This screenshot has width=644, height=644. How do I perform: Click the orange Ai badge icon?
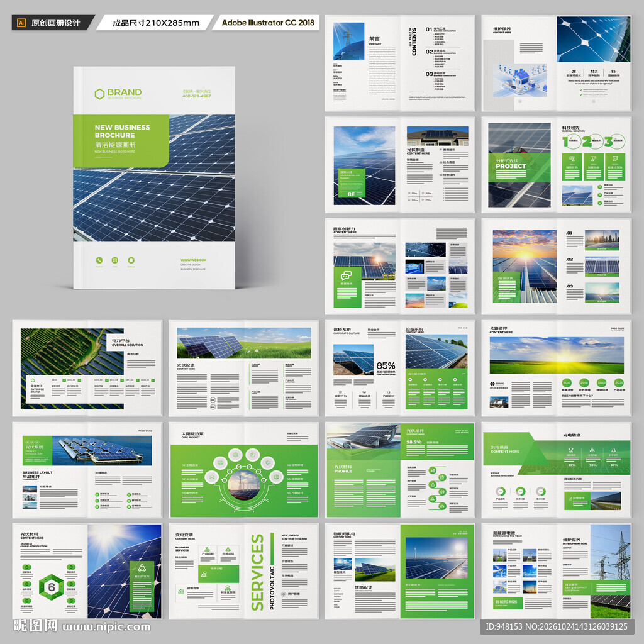click(21, 23)
